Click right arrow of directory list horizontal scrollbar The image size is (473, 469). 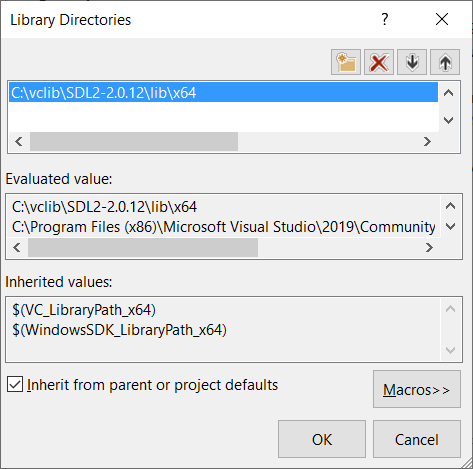[x=427, y=142]
